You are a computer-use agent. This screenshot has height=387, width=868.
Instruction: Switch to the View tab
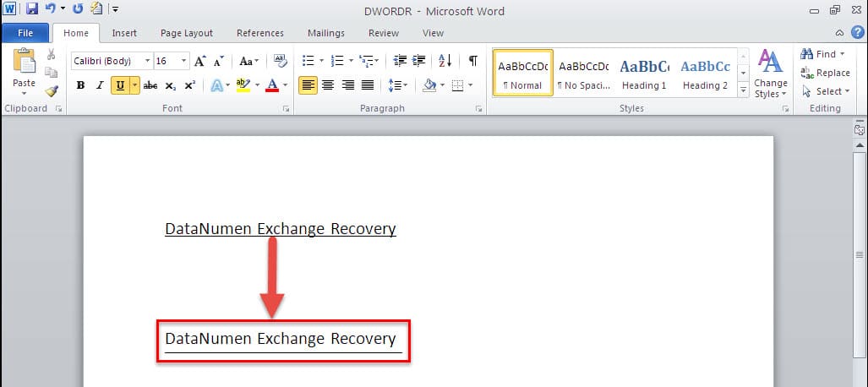click(433, 33)
